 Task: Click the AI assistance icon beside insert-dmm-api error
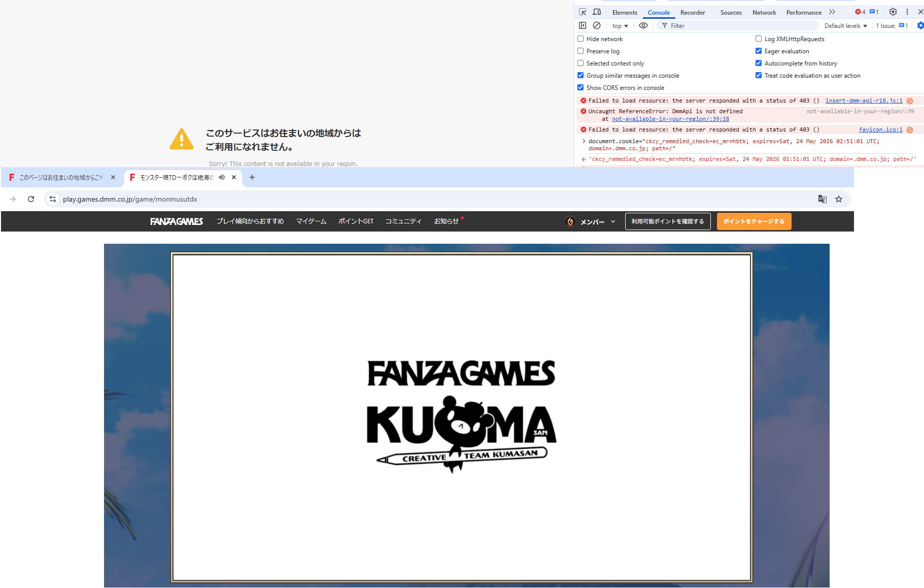click(910, 101)
